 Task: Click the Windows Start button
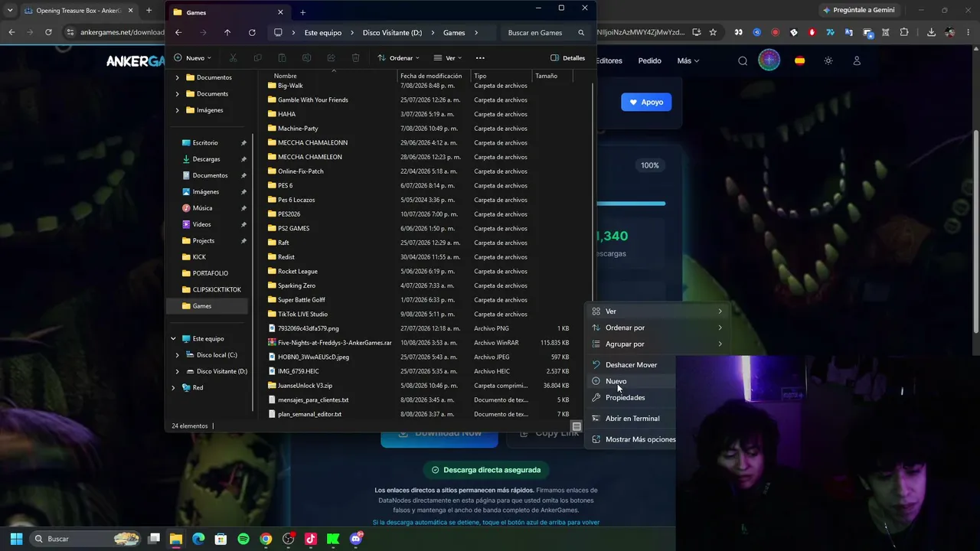coord(16,539)
